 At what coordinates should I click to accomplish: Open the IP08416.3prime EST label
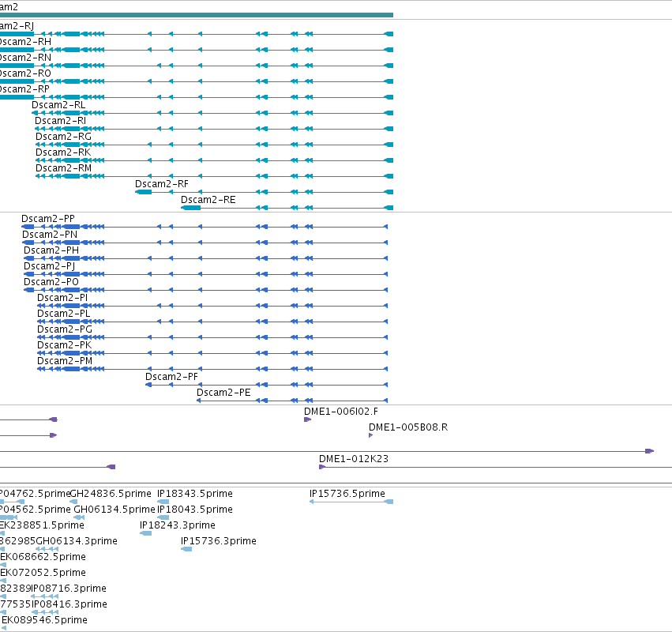pyautogui.click(x=69, y=605)
